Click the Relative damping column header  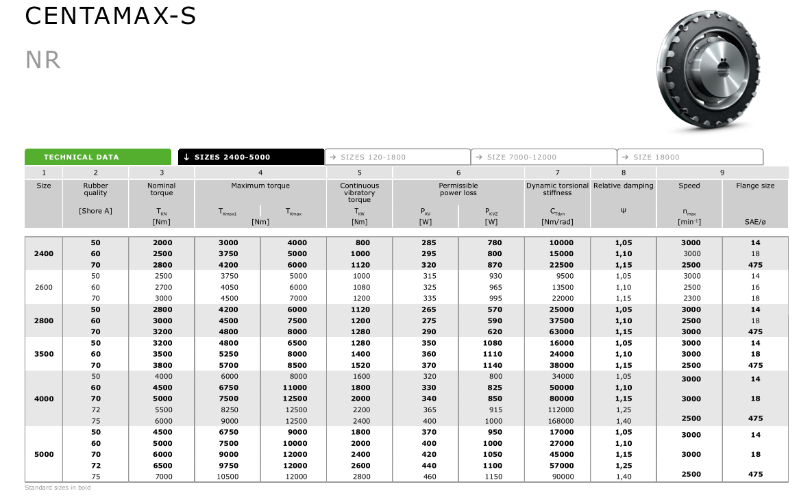(x=623, y=186)
